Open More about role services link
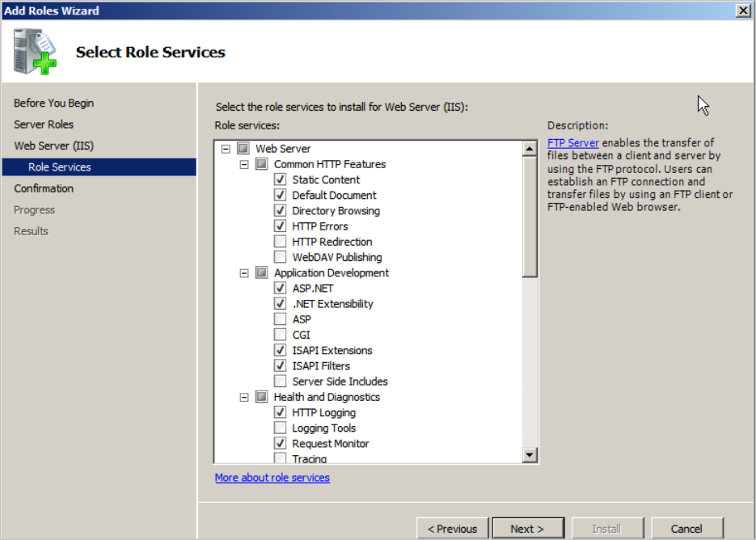This screenshot has height=540, width=756. (x=272, y=477)
